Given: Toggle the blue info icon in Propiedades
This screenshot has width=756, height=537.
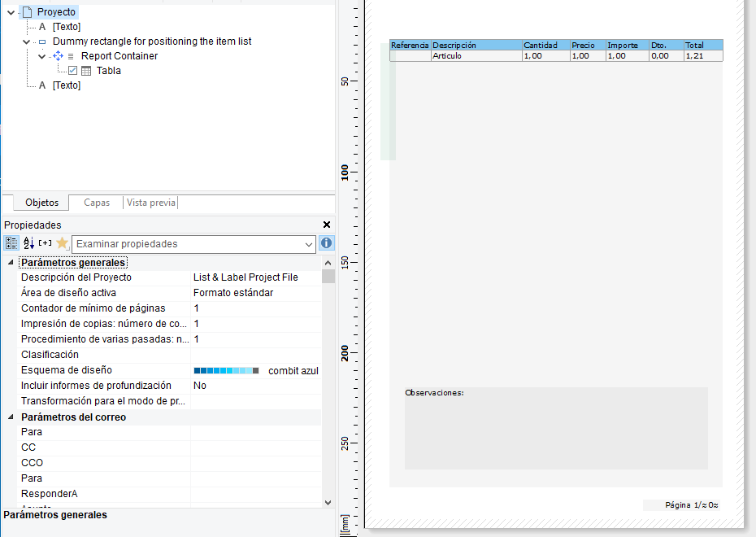Looking at the screenshot, I should [x=326, y=243].
